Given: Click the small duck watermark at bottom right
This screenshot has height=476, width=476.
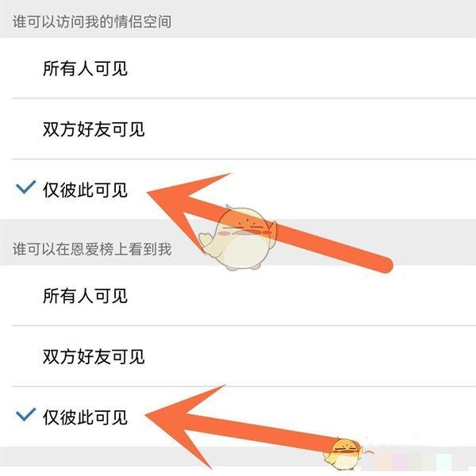Looking at the screenshot, I should tap(344, 453).
